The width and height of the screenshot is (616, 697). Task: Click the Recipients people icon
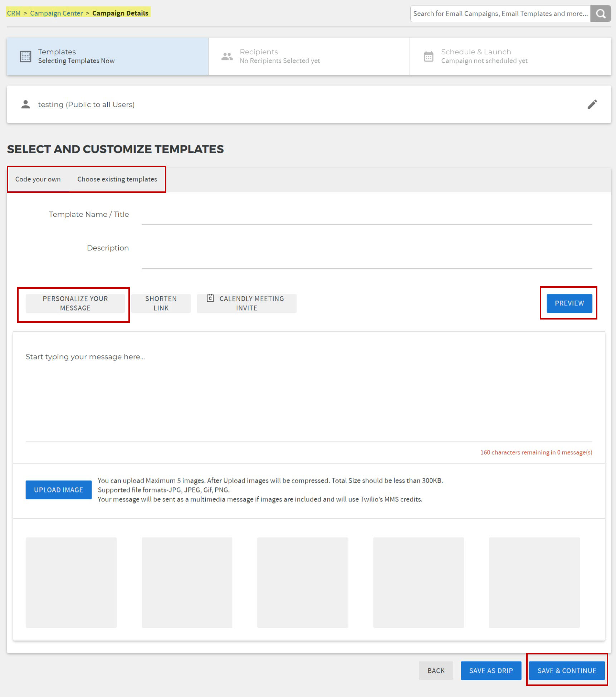point(227,57)
